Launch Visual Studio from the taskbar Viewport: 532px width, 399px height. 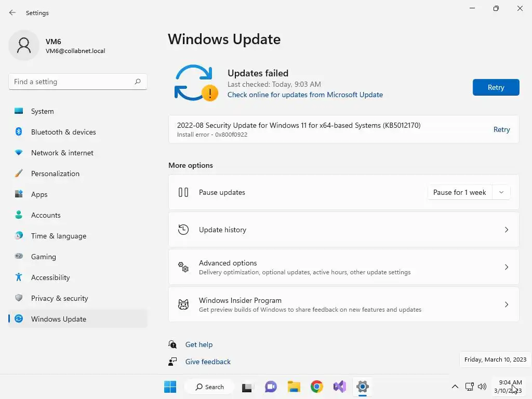(x=340, y=387)
